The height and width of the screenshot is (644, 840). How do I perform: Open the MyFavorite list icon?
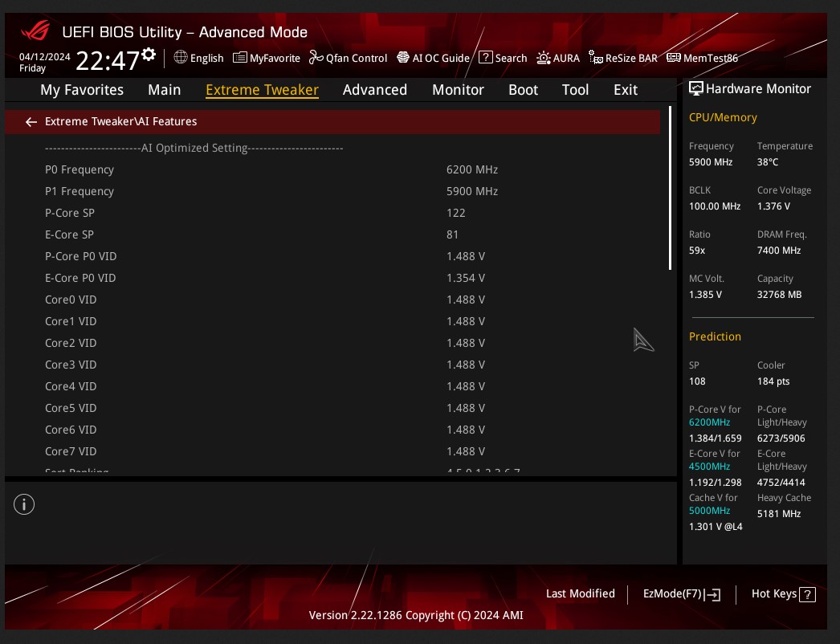pyautogui.click(x=240, y=57)
